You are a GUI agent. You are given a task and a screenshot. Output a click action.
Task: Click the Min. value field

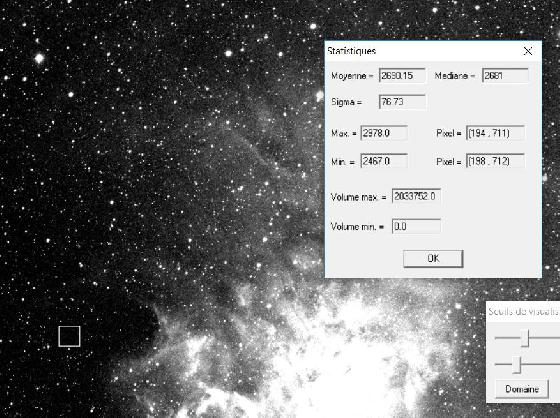[x=384, y=161]
